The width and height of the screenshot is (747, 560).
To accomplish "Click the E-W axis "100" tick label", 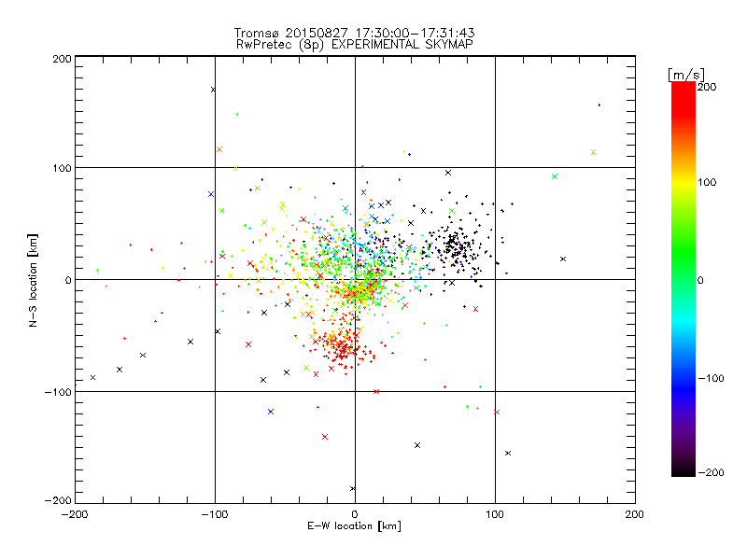I will (495, 514).
